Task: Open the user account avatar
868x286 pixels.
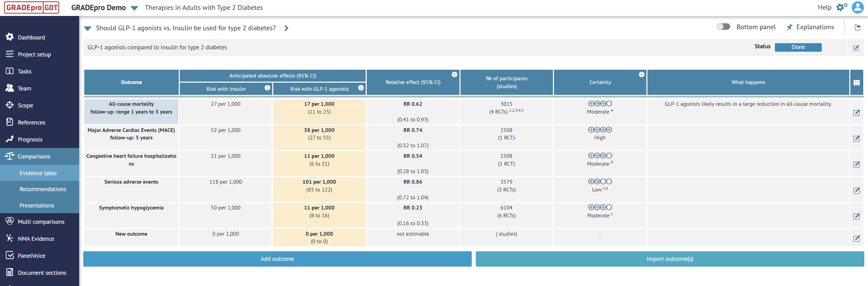Action: pos(857,7)
